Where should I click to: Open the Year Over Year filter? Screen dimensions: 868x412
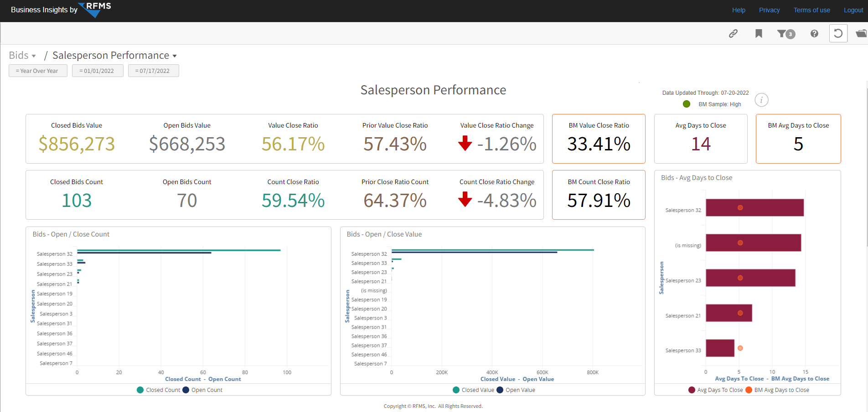point(38,71)
